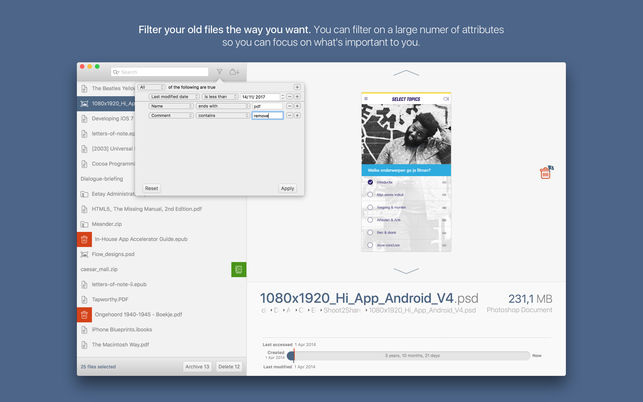Viewport: 643px width, 402px height.
Task: Click the image icon of the selected 1080x1920 row
Action: (84, 103)
